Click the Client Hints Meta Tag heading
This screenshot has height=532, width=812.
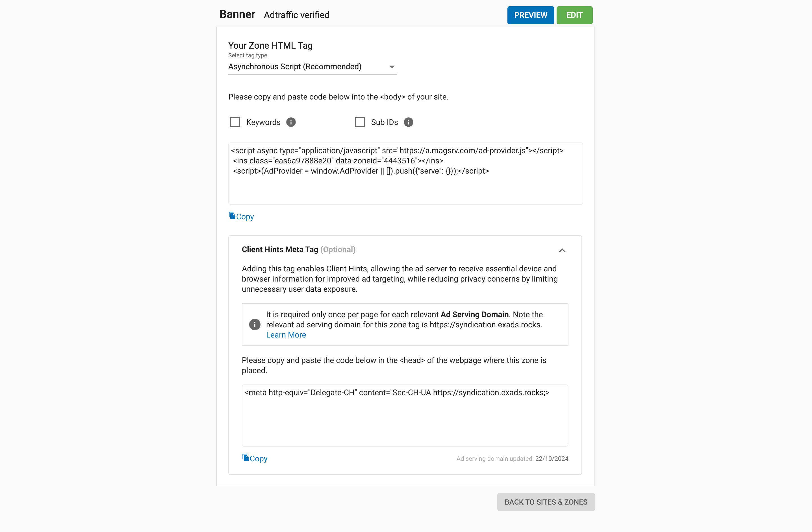coord(280,250)
